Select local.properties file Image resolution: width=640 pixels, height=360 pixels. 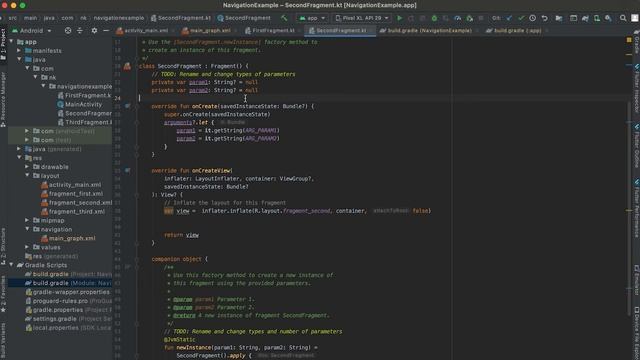[69, 328]
